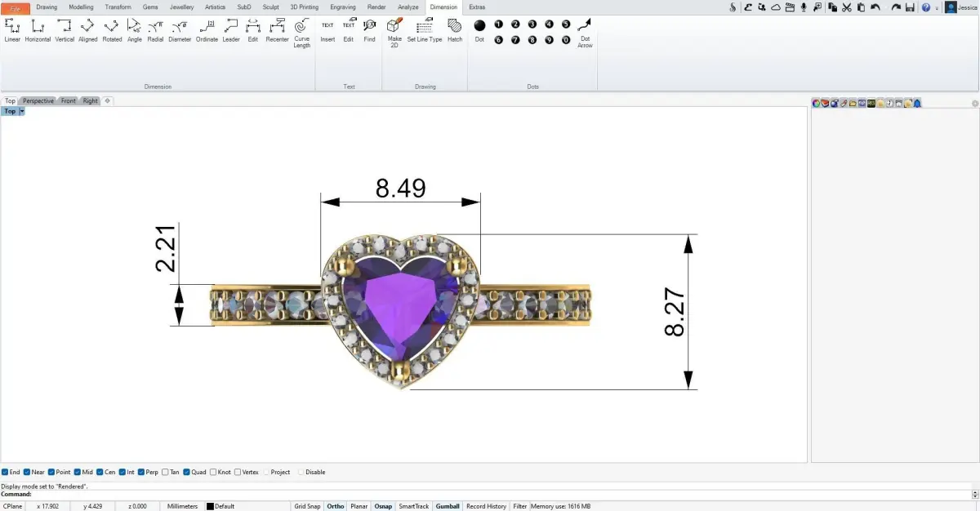The image size is (980, 511).
Task: Toggle Grid Snap in status bar
Action: 307,506
